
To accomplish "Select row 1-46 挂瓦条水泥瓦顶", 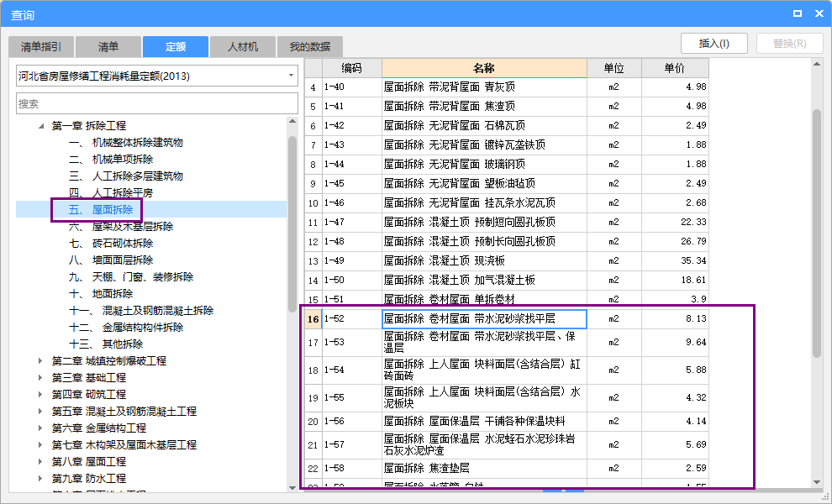I will 507,202.
